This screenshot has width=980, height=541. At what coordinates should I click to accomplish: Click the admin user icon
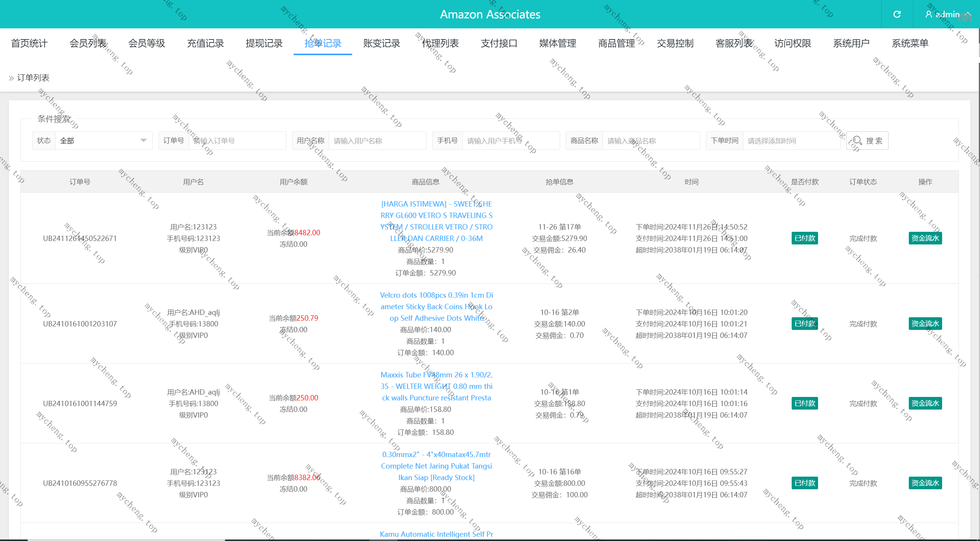click(928, 14)
